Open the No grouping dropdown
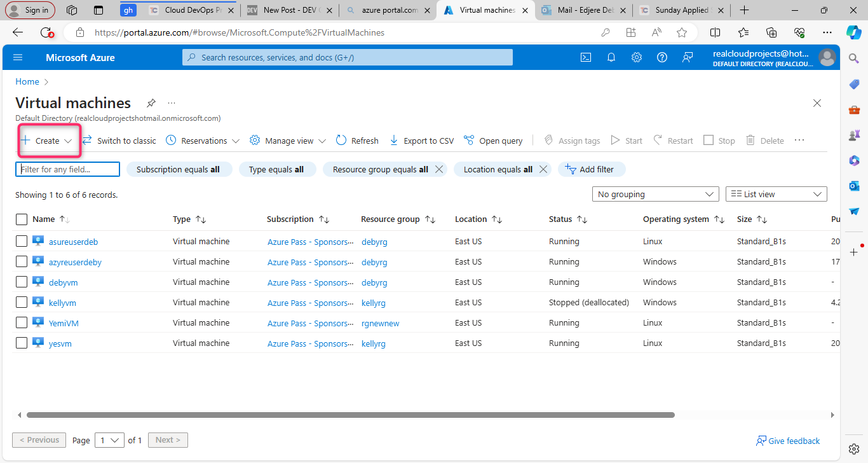The height and width of the screenshot is (463, 868). coord(655,194)
